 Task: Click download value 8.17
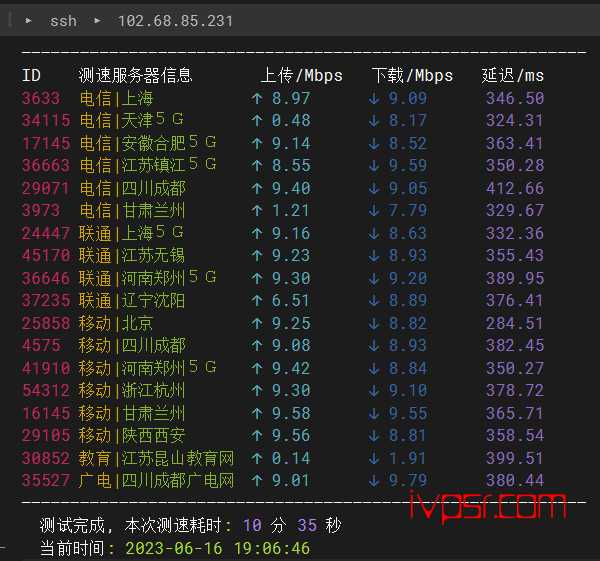[408, 120]
